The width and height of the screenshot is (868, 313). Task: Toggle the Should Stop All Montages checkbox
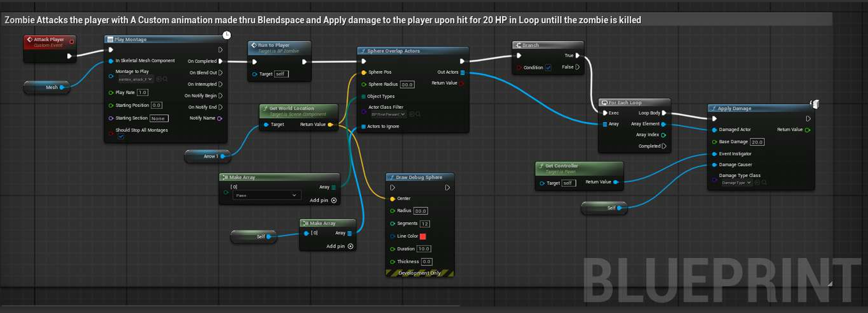click(x=121, y=137)
